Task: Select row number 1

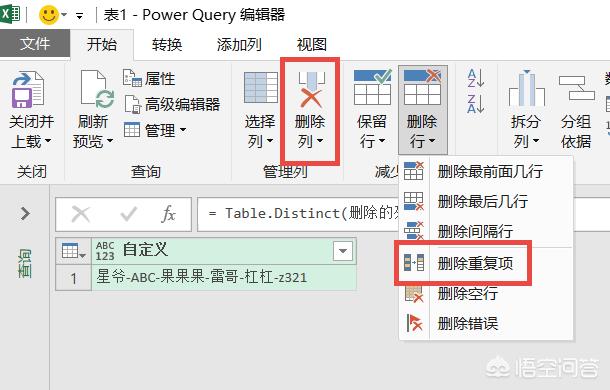Action: pos(73,278)
